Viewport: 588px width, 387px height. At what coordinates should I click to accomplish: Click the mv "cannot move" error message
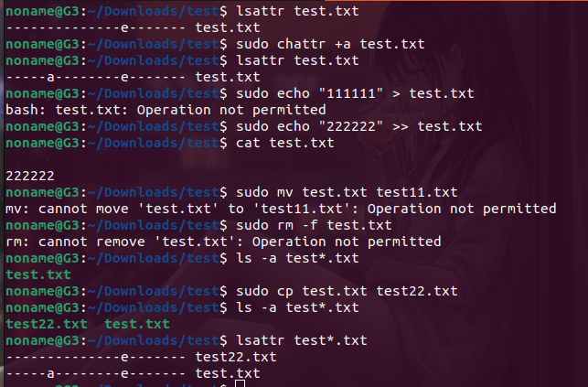pyautogui.click(x=281, y=209)
